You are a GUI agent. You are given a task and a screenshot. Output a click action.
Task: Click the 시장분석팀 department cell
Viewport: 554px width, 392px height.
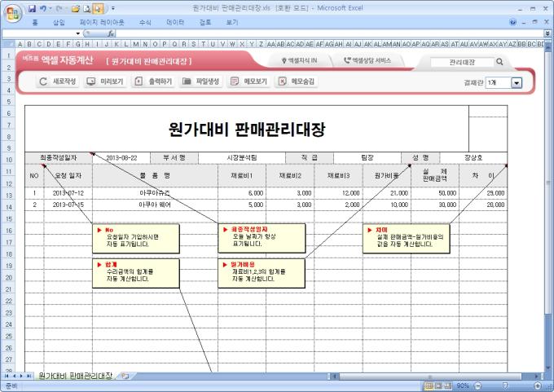(242, 158)
